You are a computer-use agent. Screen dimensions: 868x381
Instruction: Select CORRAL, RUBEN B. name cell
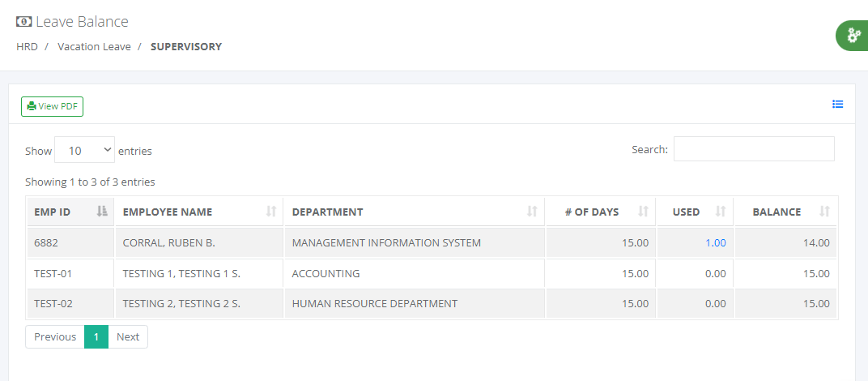199,243
